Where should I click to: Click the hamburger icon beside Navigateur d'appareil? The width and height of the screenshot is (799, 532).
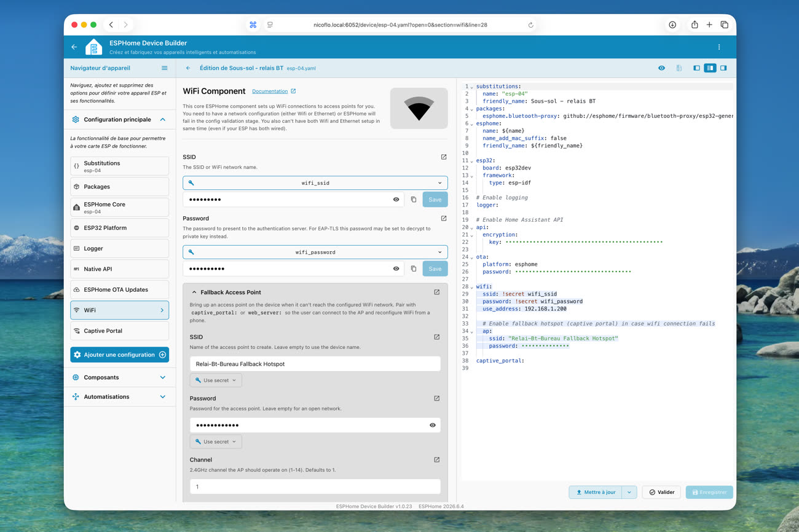pos(164,68)
